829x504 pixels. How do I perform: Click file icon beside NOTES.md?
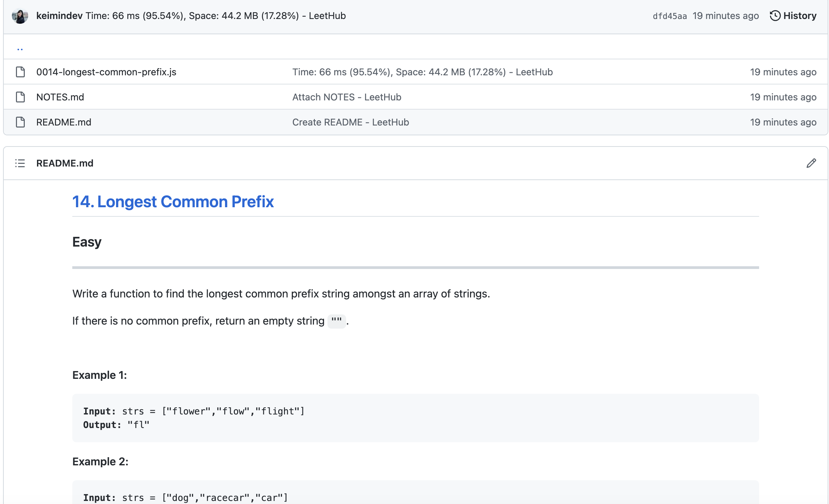point(20,97)
